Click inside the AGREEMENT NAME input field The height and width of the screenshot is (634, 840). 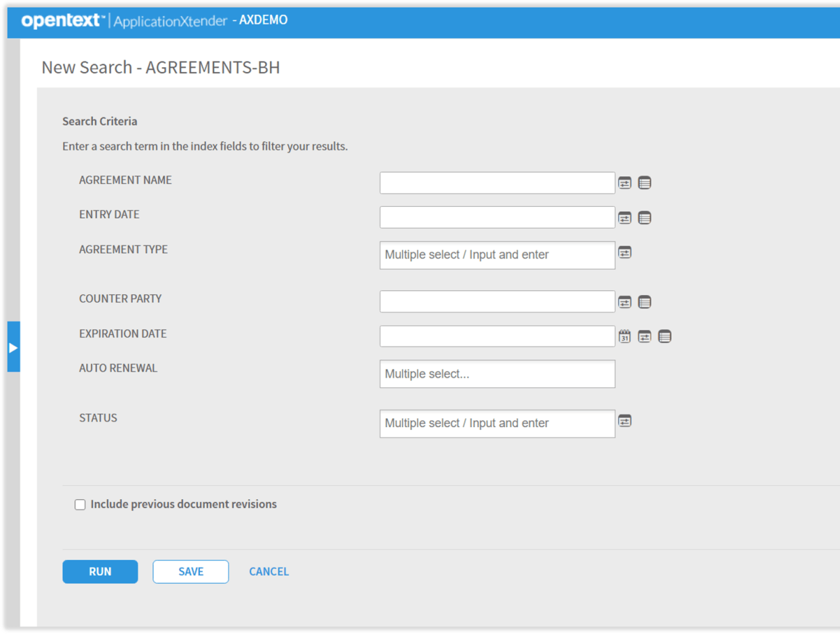tap(497, 182)
